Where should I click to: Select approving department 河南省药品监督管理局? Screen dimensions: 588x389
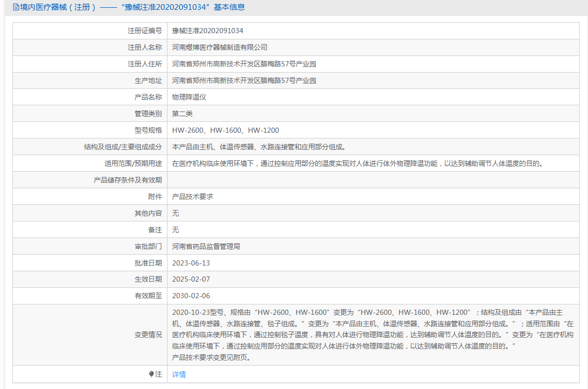(206, 246)
